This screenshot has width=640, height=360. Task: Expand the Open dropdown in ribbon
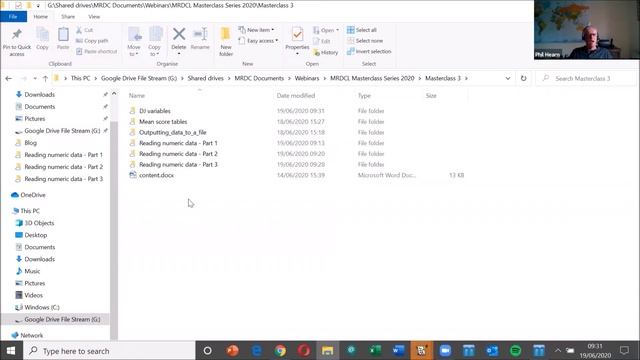[x=326, y=30]
